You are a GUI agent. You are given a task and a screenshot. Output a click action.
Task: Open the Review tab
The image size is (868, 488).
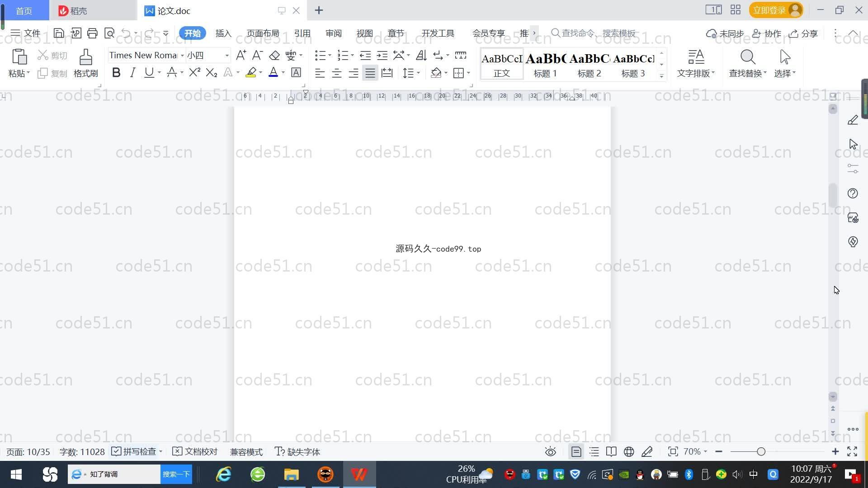(333, 33)
